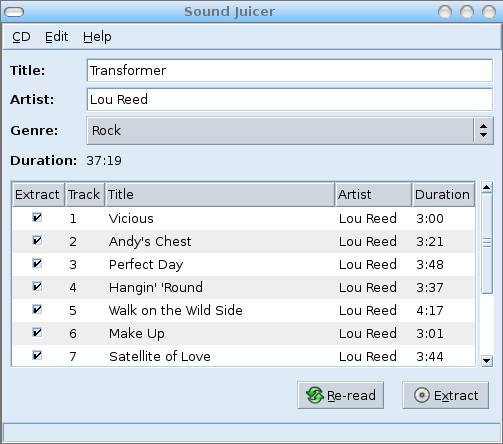The image size is (503, 444).
Task: Click the Artist field with Lou Reed
Action: click(289, 99)
